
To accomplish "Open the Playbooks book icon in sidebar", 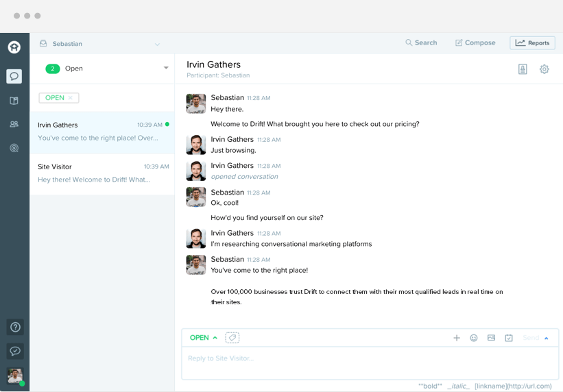I will 14,101.
